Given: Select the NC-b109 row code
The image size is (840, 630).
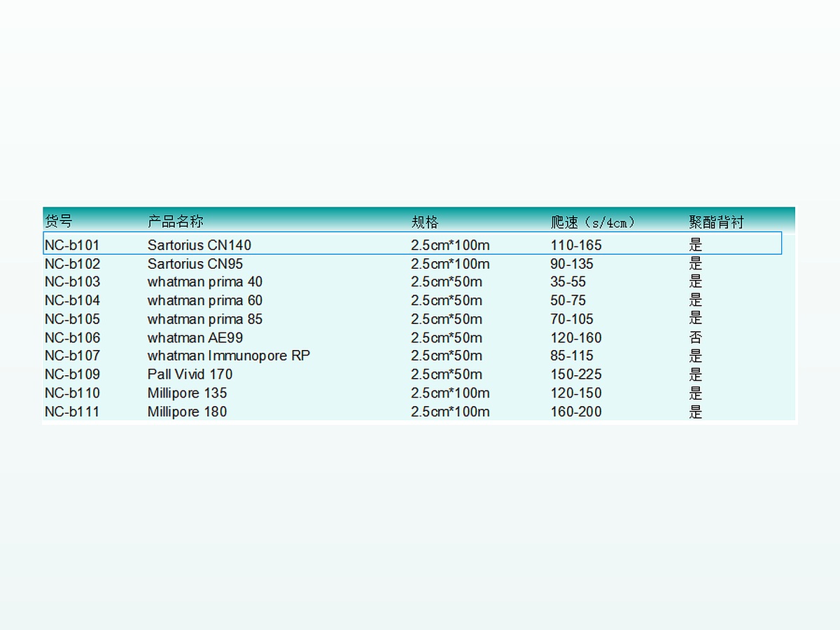Looking at the screenshot, I should 72,374.
